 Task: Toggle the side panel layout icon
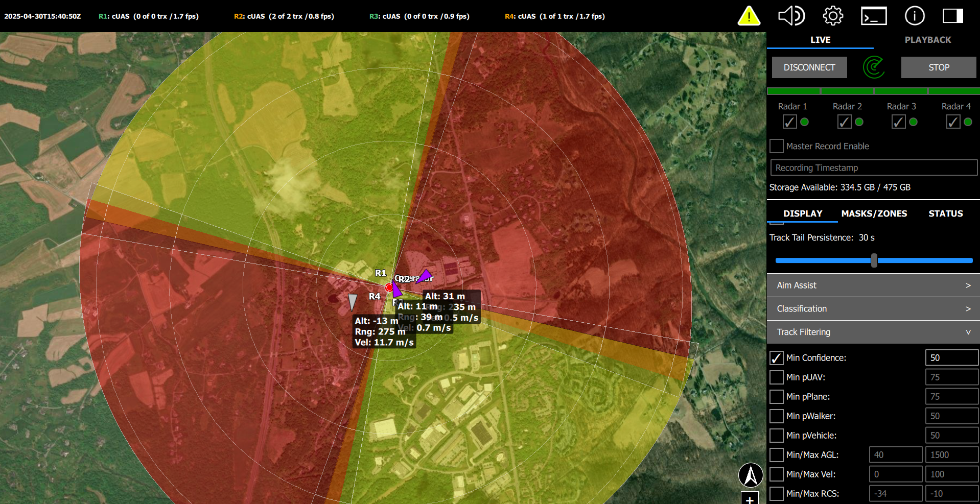(953, 16)
